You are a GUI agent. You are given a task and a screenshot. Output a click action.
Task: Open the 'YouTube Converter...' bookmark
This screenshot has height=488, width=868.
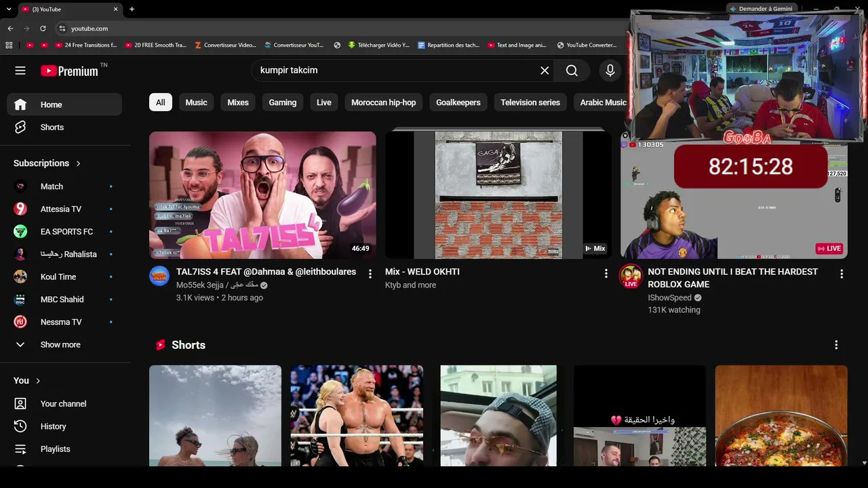(x=587, y=45)
